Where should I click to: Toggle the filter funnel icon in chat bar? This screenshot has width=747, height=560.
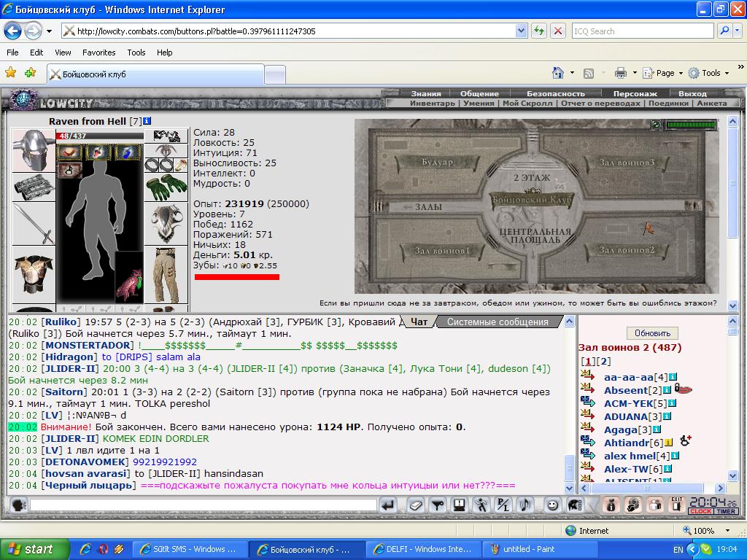[x=437, y=505]
